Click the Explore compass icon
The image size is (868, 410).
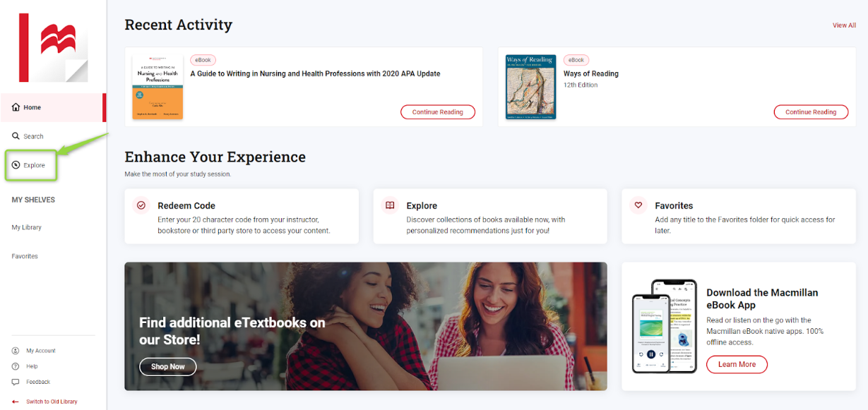tap(16, 165)
